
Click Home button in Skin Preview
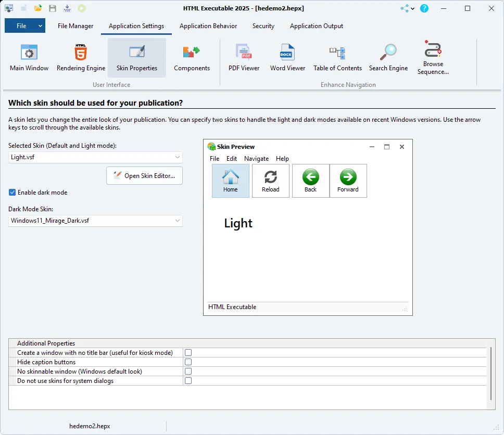point(231,181)
